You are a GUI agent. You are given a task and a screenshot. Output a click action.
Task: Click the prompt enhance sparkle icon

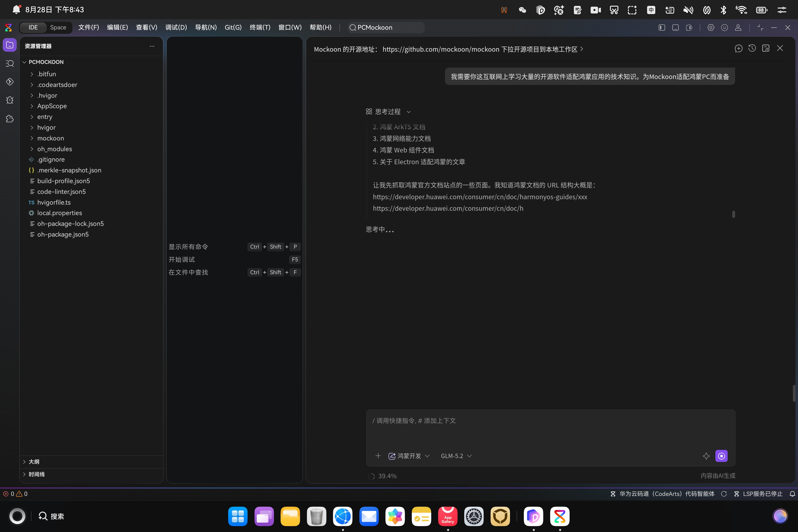pos(706,456)
